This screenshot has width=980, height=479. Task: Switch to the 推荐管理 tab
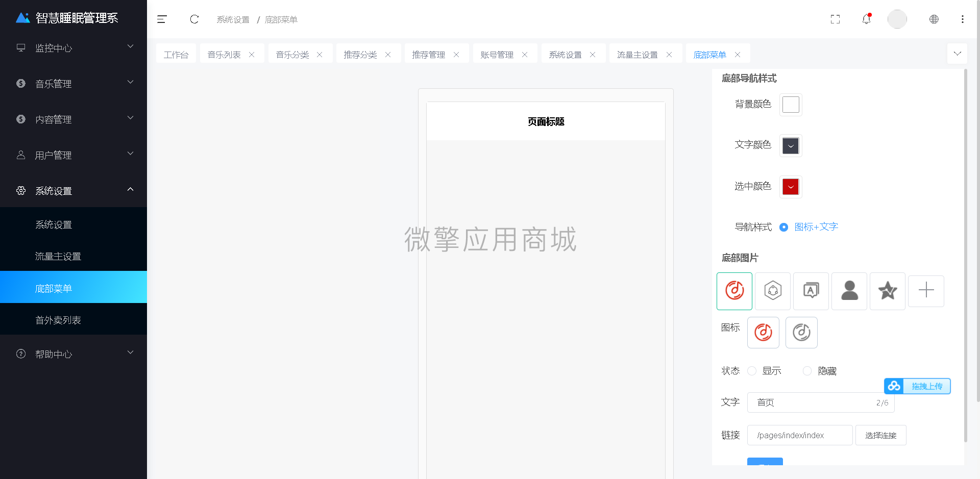pyautogui.click(x=429, y=55)
